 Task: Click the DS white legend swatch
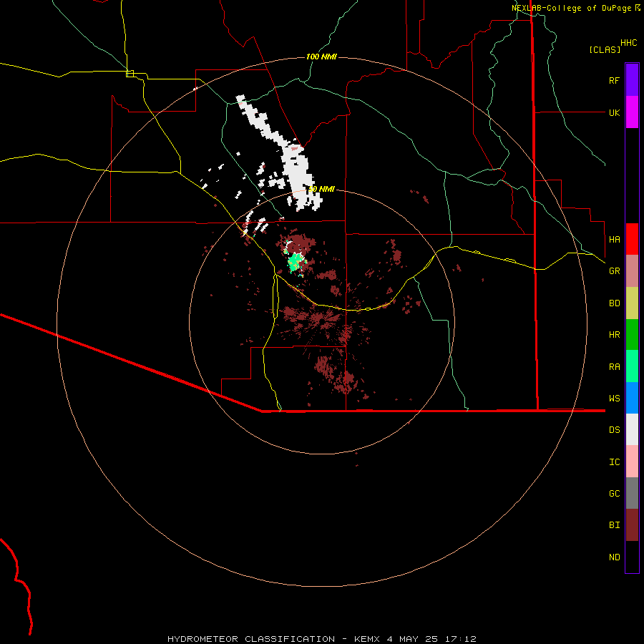click(x=632, y=429)
